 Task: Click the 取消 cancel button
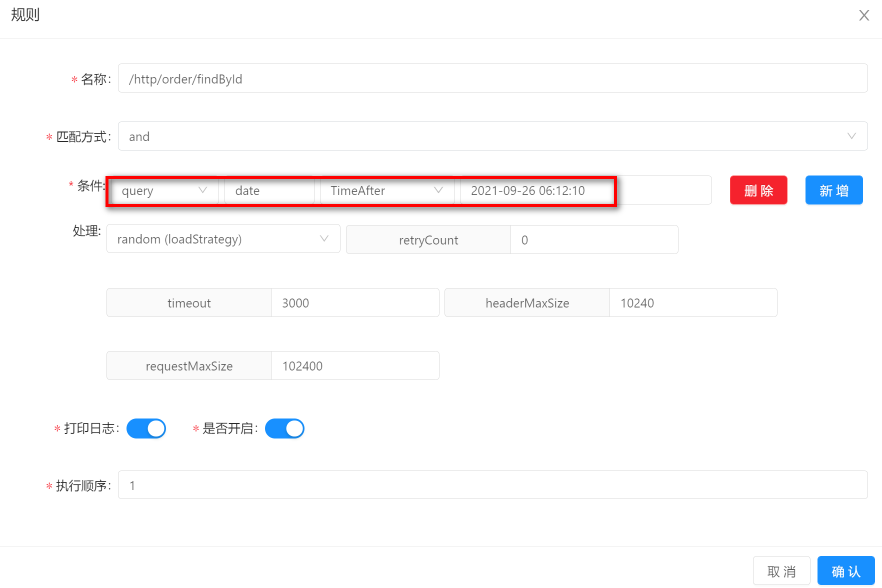coord(781,571)
